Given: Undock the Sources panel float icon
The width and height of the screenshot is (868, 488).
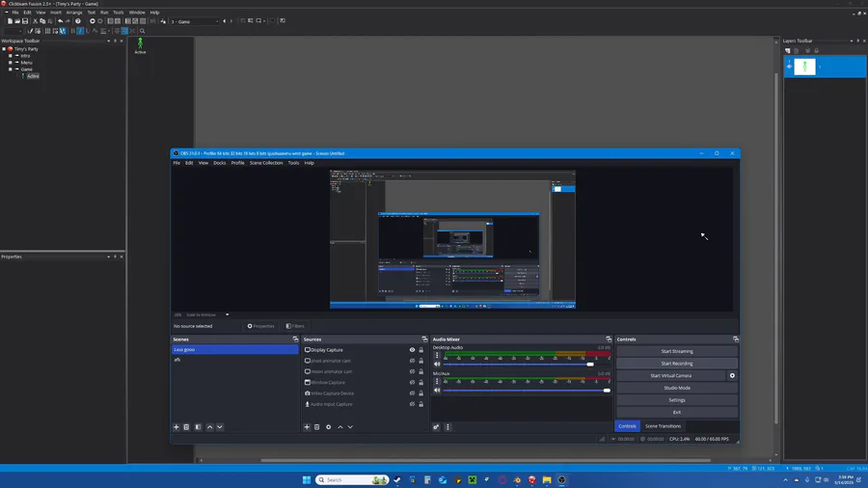Looking at the screenshot, I should (x=424, y=339).
